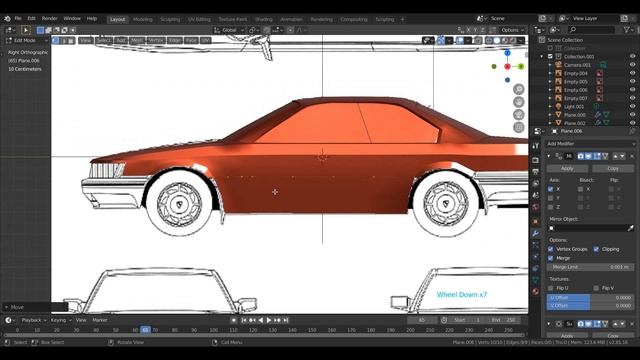Open the Render properties tab icon
The image size is (640, 360).
point(536,160)
